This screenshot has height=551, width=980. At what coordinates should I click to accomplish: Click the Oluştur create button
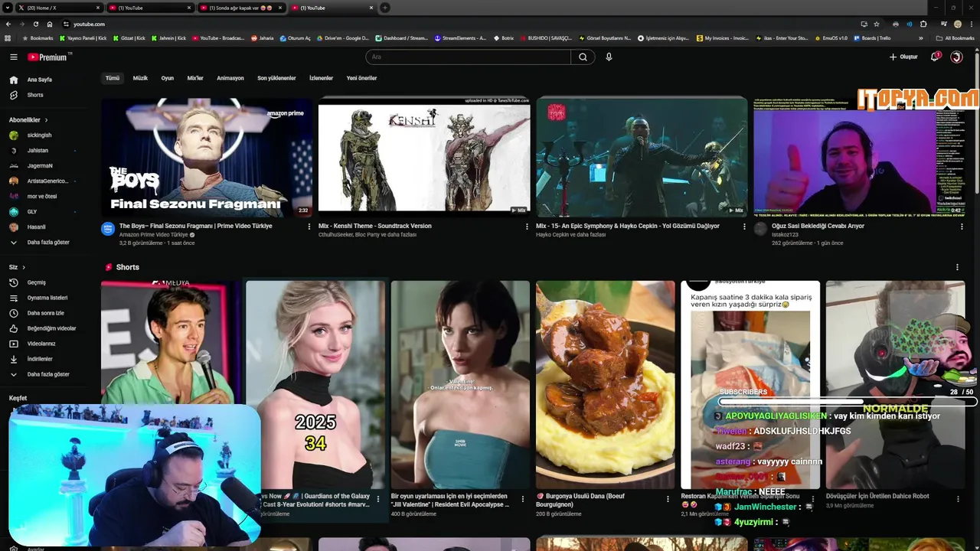(903, 57)
